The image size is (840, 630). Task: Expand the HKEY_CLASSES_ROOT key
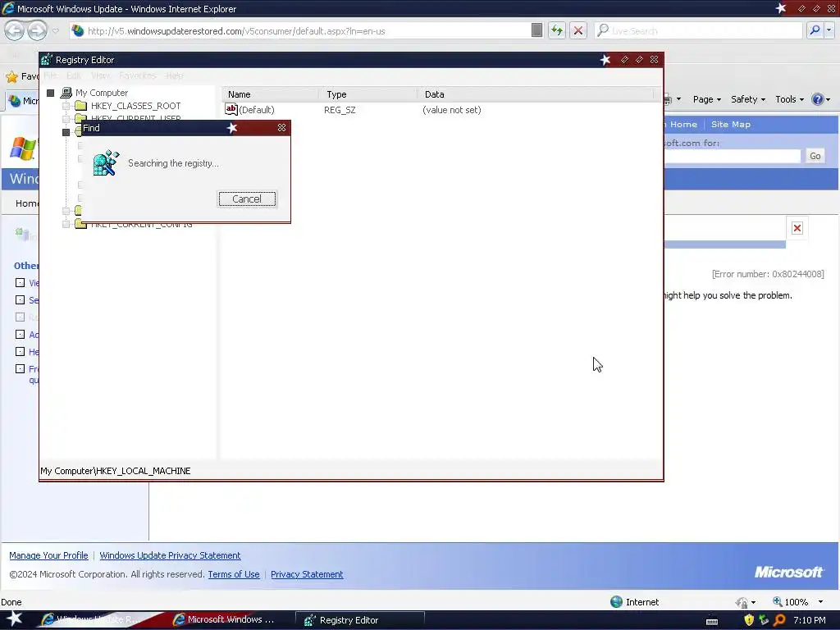(66, 106)
